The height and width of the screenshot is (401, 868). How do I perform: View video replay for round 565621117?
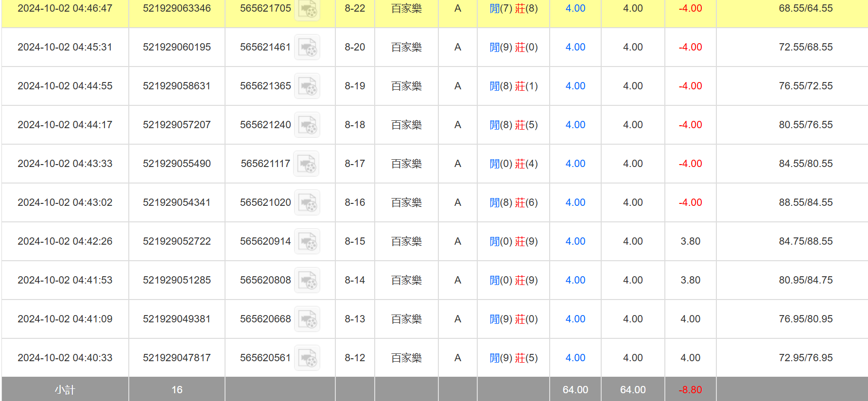click(x=307, y=164)
